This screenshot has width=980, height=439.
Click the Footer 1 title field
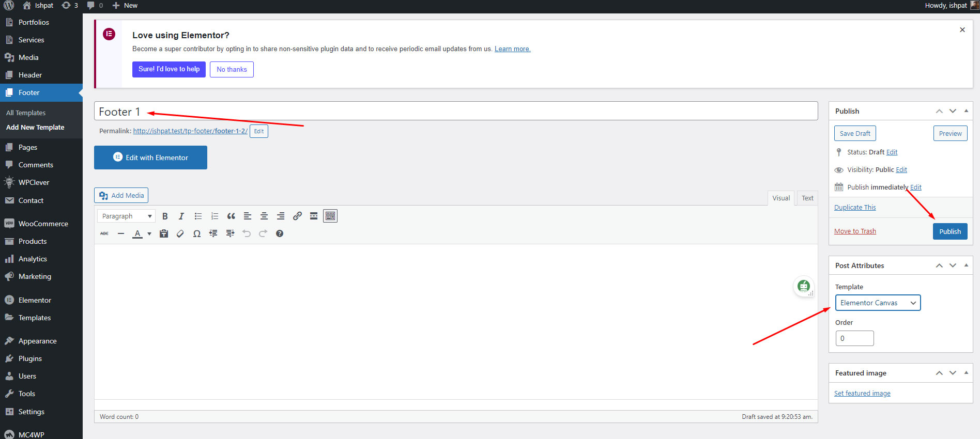click(456, 111)
